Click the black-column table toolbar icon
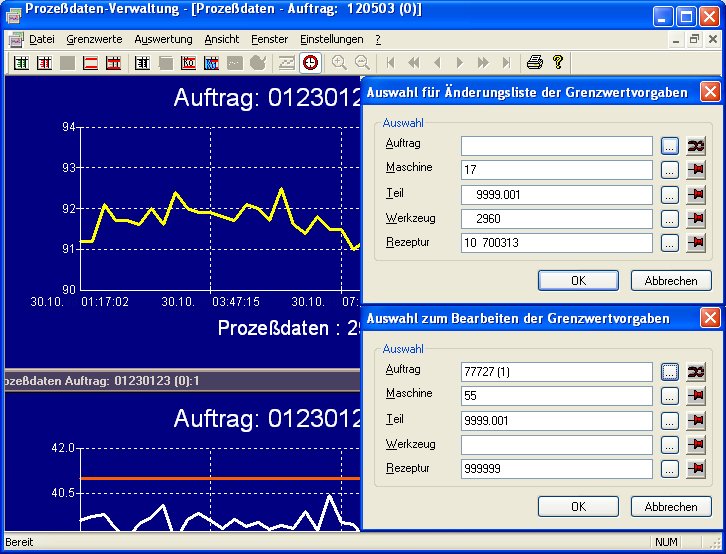Image resolution: width=726 pixels, height=554 pixels. tap(142, 62)
